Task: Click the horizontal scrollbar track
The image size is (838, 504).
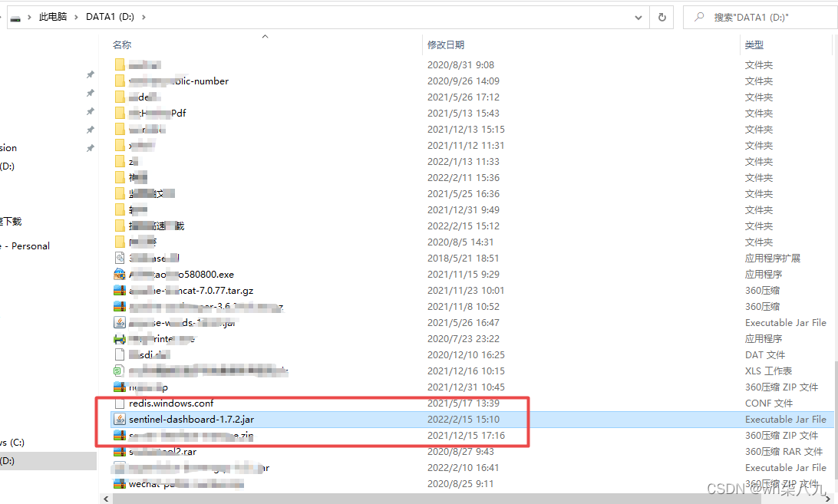Action: (467, 499)
